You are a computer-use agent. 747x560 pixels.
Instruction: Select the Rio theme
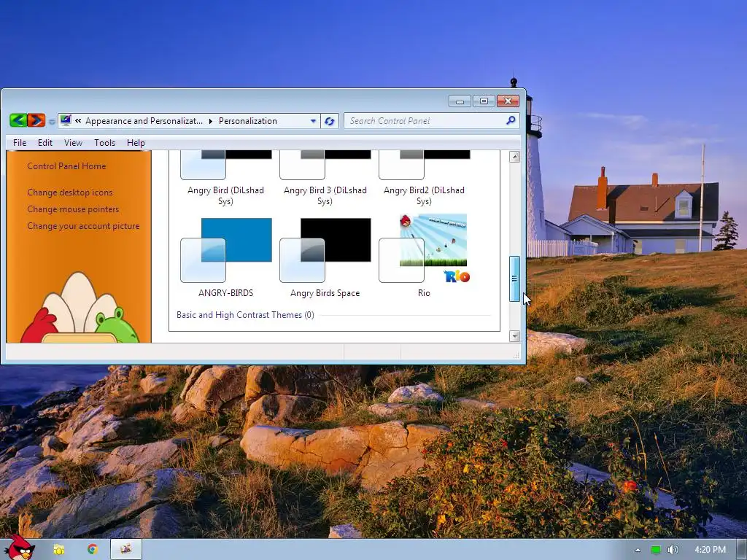(424, 257)
